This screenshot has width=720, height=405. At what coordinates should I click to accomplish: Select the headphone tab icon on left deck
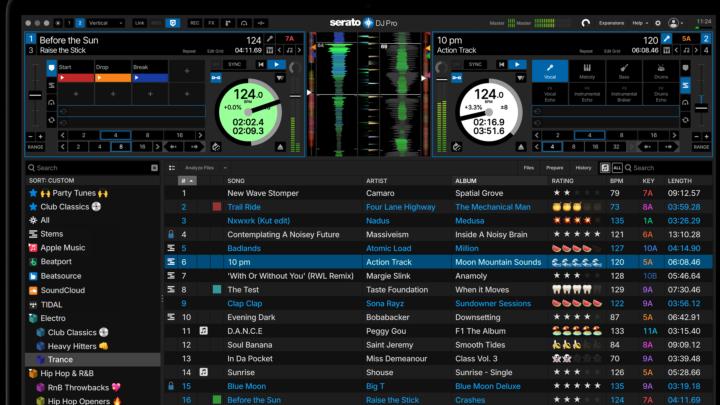(x=51, y=102)
